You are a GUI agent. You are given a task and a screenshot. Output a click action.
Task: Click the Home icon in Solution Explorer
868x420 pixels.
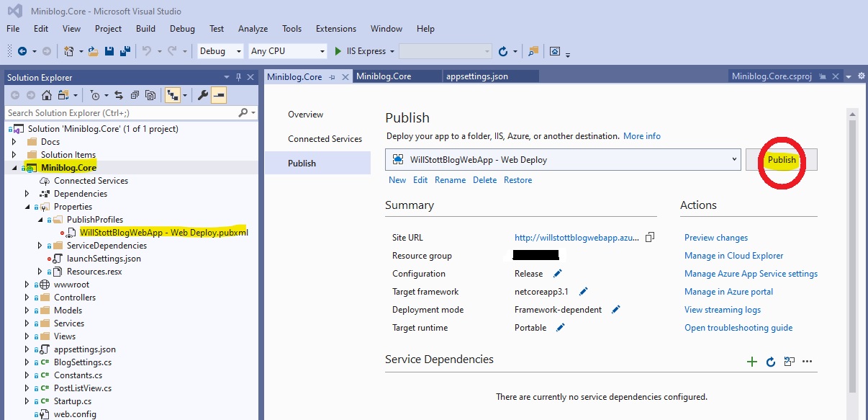click(x=47, y=95)
